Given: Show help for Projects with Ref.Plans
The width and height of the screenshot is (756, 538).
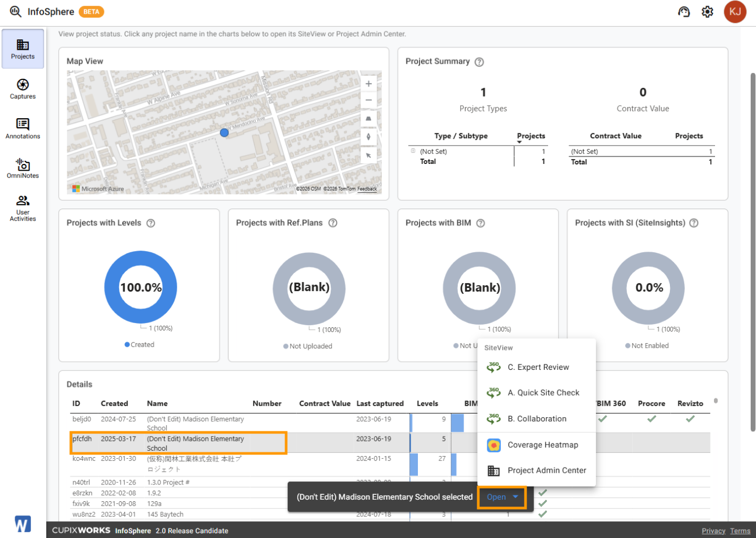Looking at the screenshot, I should [333, 223].
